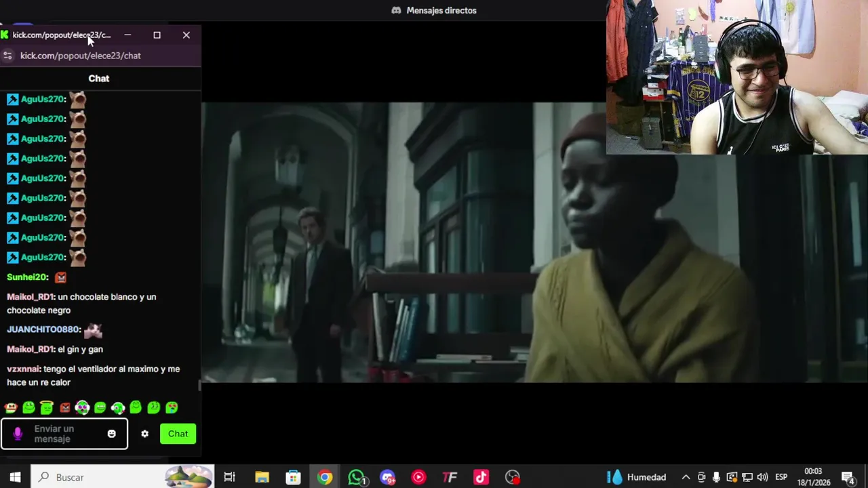Insert the monkey emote into chat
868x488 pixels.
click(11, 407)
